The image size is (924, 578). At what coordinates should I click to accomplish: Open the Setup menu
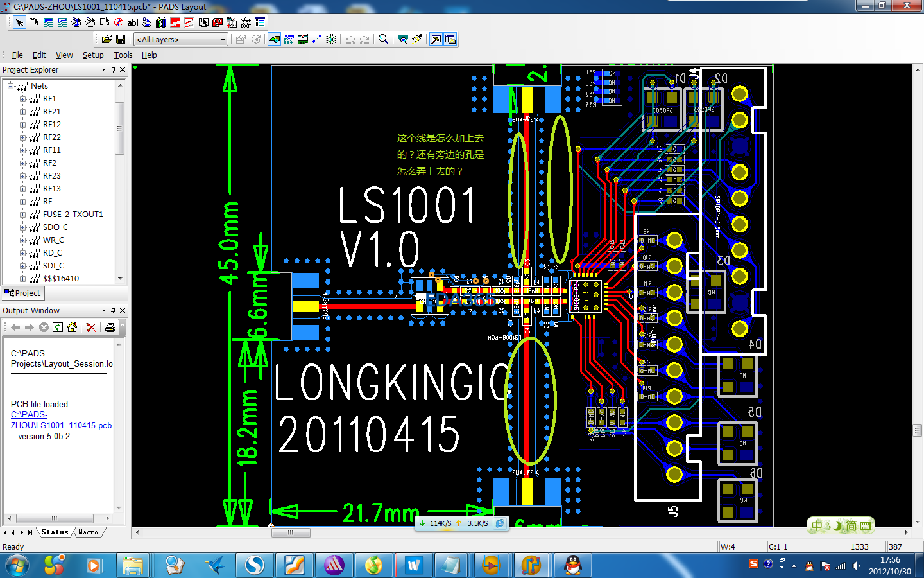click(93, 55)
